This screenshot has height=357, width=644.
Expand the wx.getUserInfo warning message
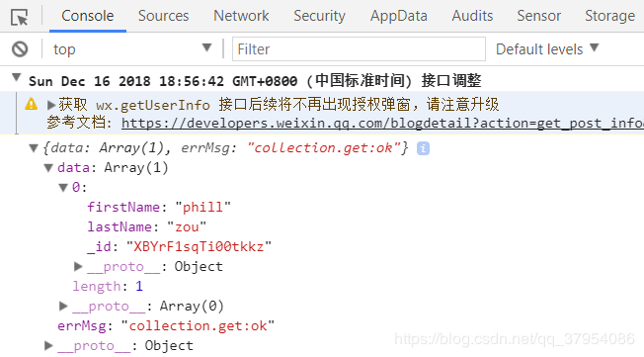(51, 105)
